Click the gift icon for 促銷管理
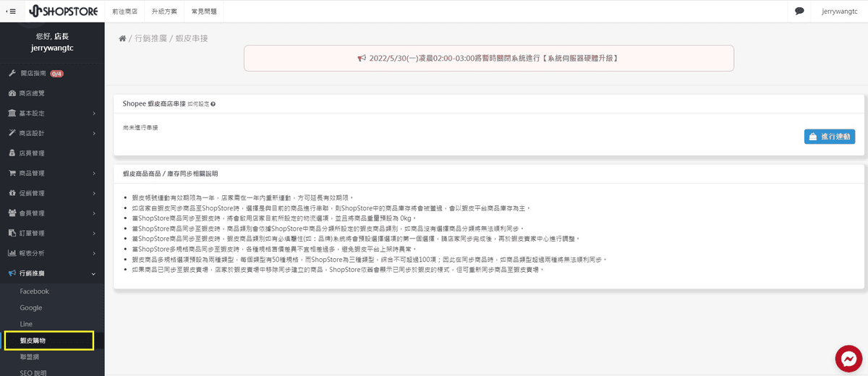Image resolution: width=868 pixels, height=376 pixels. click(12, 193)
